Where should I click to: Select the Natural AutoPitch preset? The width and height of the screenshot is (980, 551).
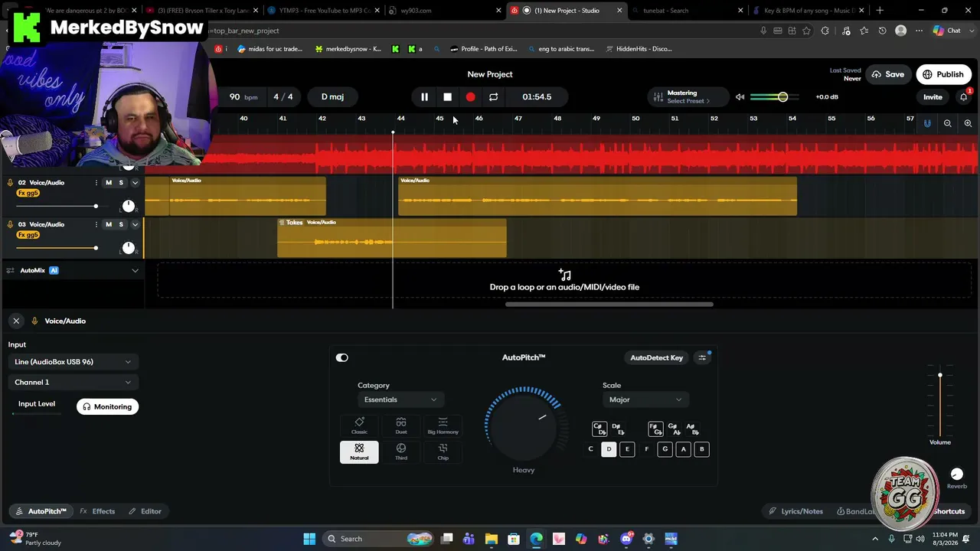click(359, 452)
